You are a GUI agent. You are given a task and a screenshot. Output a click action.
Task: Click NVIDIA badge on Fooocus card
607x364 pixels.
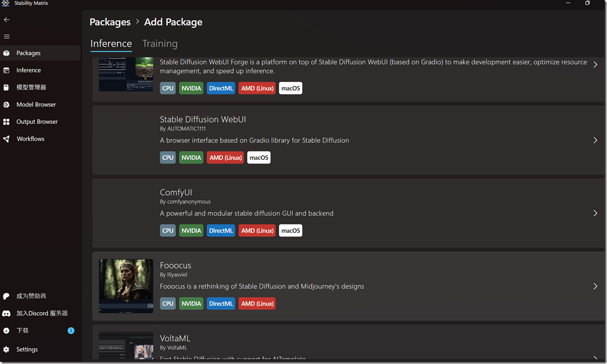pos(191,303)
